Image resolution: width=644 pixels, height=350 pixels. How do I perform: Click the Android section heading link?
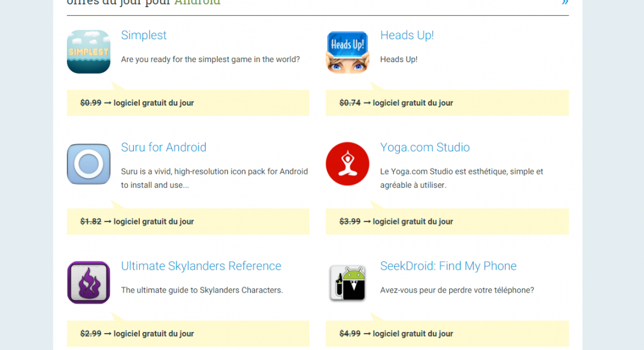197,2
